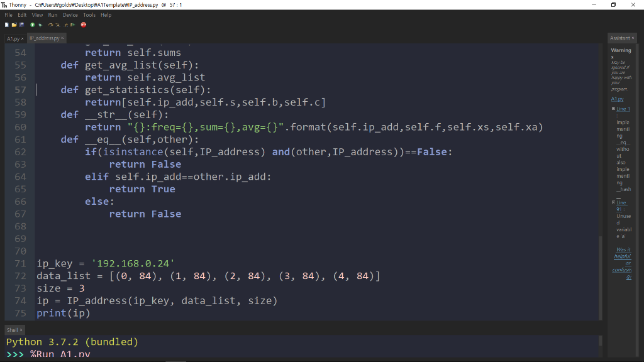Open an existing file via the folder icon
644x362 pixels.
[x=14, y=25]
